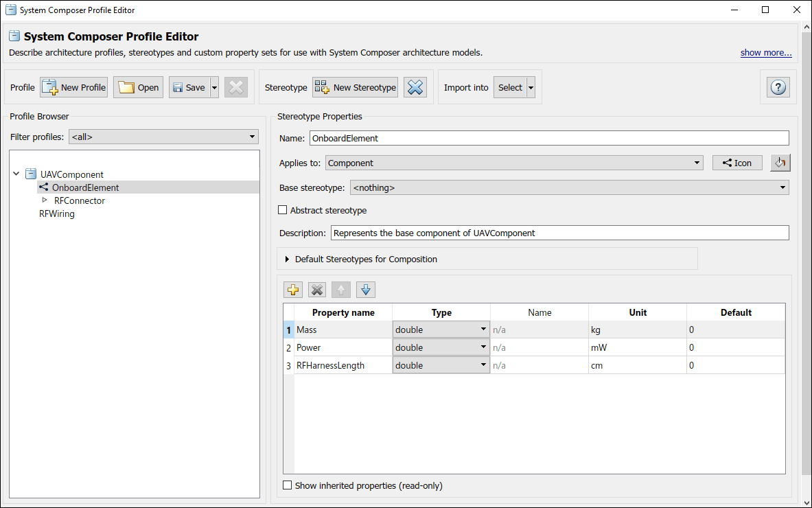Select RFWiring in the profile browser

57,213
